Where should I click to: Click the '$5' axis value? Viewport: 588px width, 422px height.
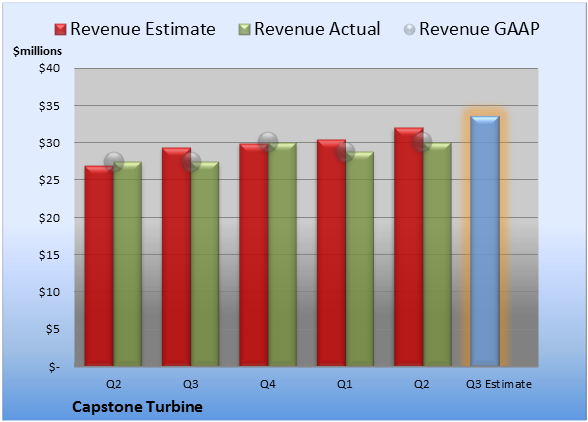coord(53,329)
